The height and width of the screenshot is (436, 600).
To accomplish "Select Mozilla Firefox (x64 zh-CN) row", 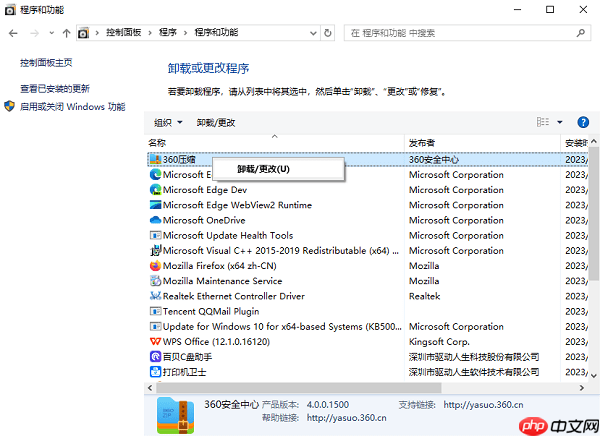I will (367, 266).
